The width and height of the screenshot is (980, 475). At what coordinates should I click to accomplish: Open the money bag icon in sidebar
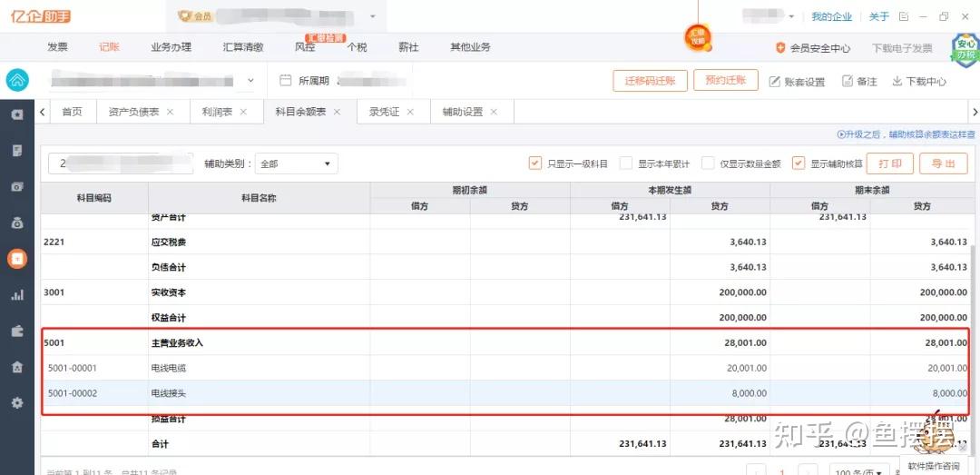17,223
